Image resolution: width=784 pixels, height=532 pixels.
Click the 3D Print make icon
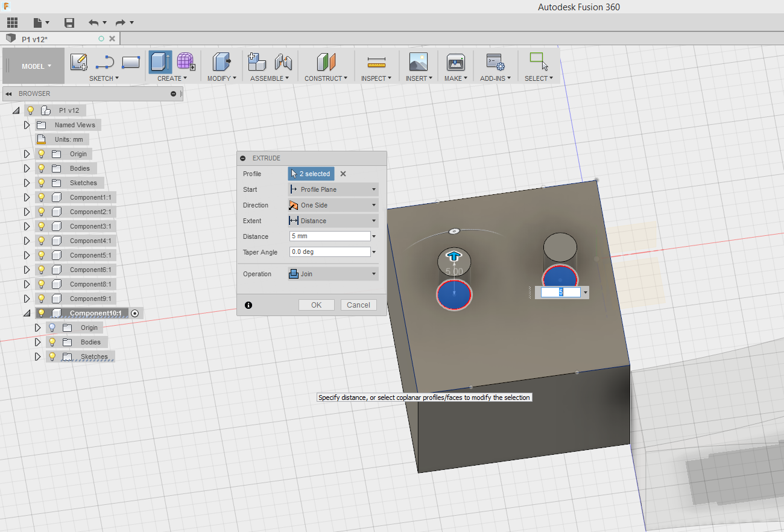455,62
